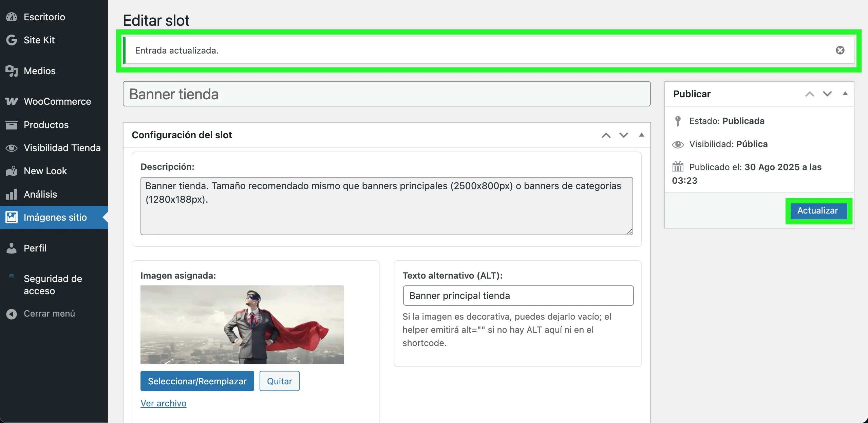Click the Texto alternativo input field
This screenshot has width=868, height=423.
pos(518,295)
